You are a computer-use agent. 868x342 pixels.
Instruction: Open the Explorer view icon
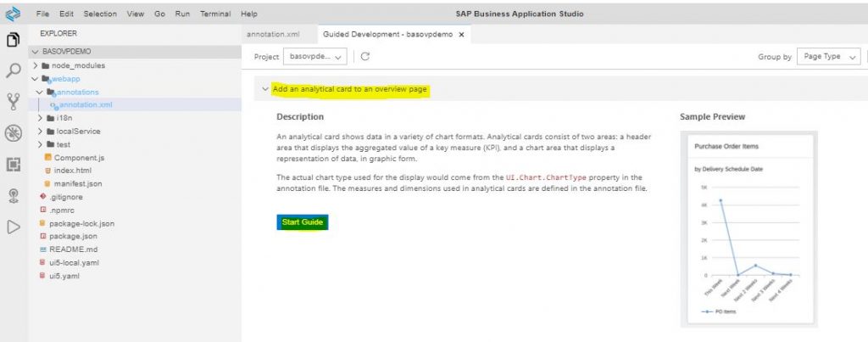click(x=14, y=40)
